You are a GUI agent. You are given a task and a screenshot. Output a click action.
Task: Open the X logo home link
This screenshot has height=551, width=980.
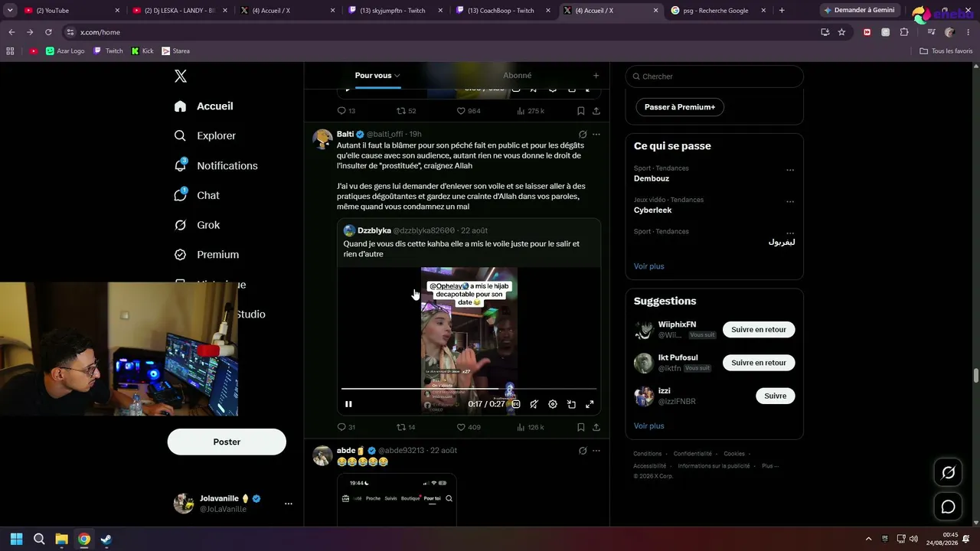181,76
